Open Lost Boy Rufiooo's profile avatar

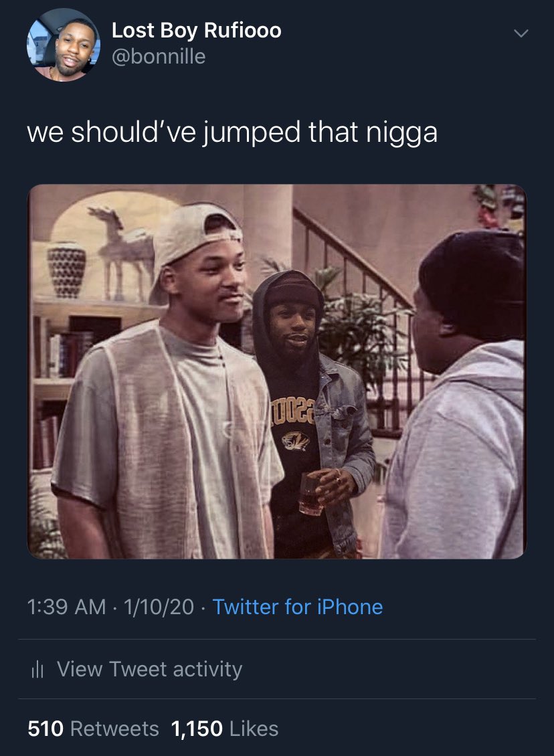pyautogui.click(x=63, y=45)
